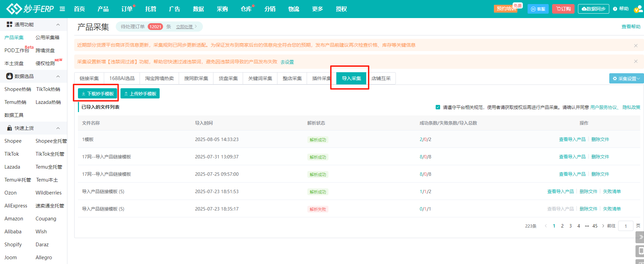Switch to the 链接采集 tab
The height and width of the screenshot is (264, 644).
coord(89,78)
